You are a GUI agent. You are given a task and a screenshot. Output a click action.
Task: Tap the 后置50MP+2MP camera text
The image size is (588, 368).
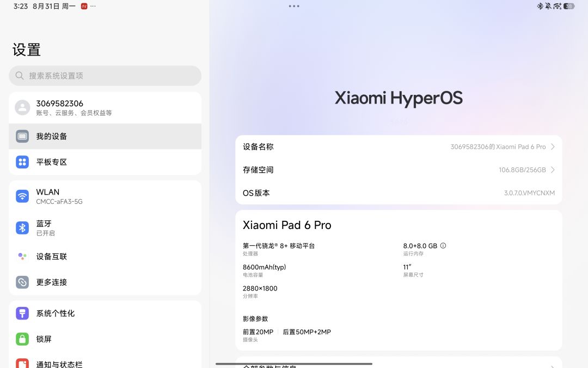tap(307, 332)
